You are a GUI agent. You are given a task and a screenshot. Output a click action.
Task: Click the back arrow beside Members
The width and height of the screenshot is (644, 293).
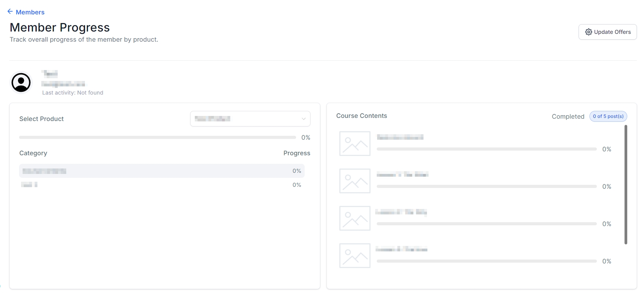10,12
